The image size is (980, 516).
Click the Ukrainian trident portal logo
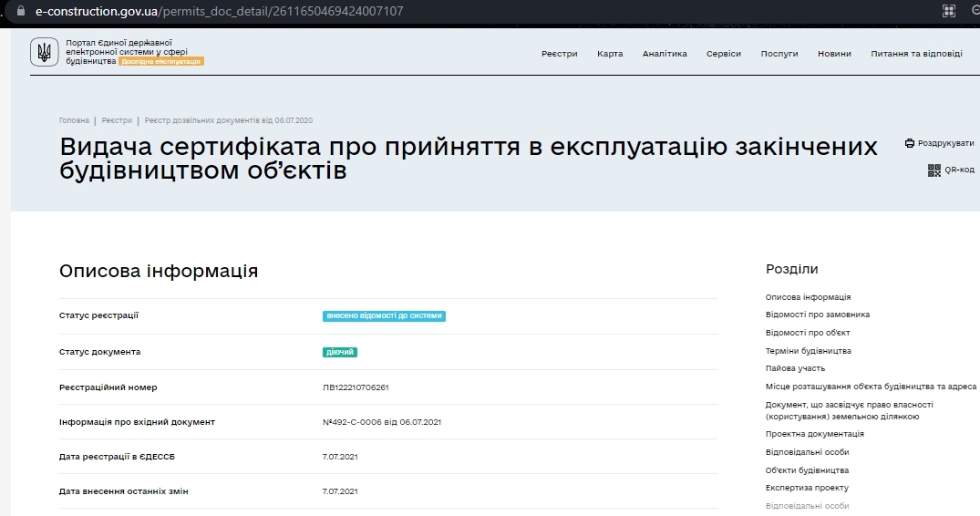tap(45, 52)
